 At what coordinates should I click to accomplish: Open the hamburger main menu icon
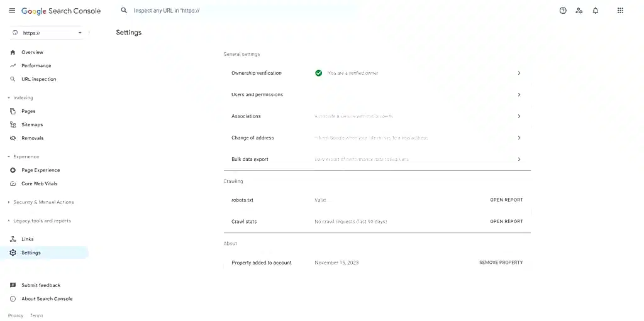click(x=12, y=11)
